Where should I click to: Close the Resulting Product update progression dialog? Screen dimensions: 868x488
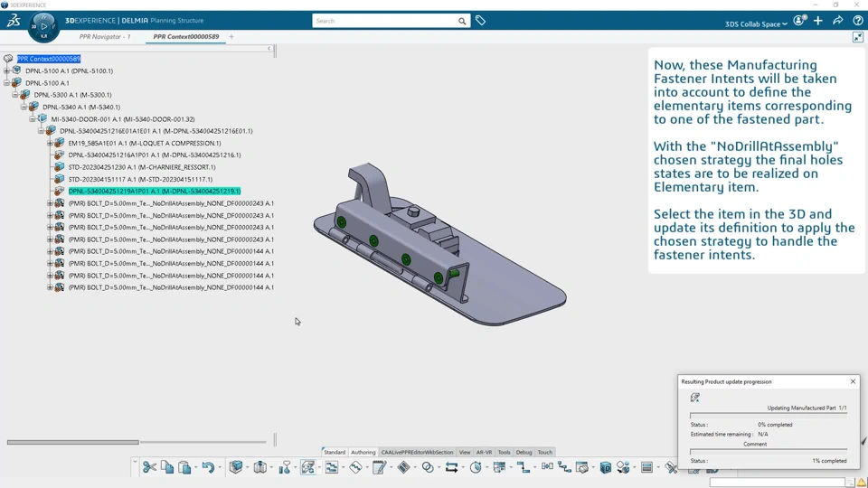[x=853, y=381]
